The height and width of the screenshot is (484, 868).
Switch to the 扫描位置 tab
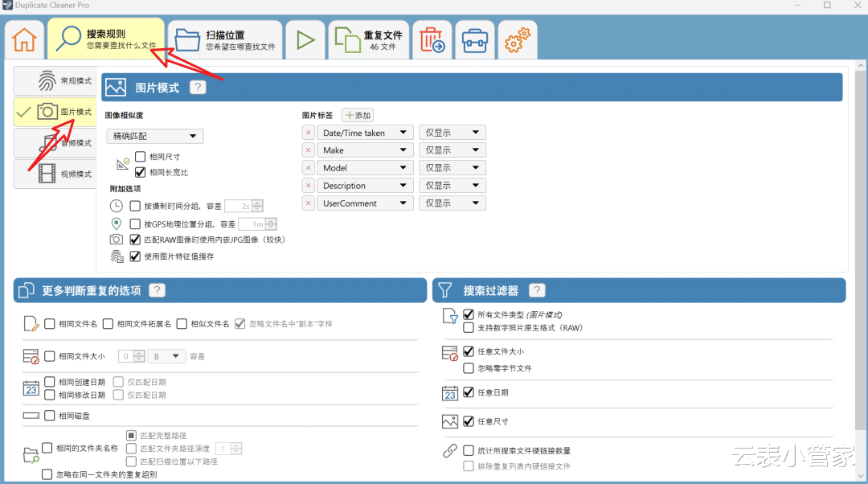[x=225, y=40]
